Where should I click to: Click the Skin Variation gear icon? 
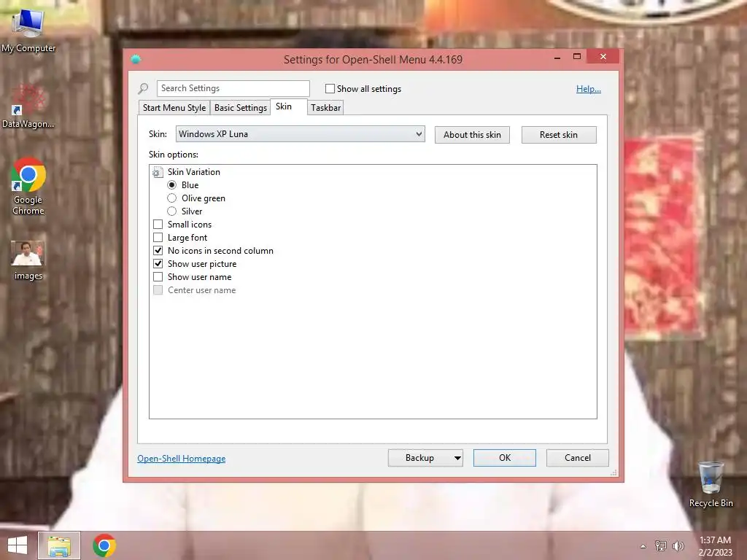coord(158,172)
